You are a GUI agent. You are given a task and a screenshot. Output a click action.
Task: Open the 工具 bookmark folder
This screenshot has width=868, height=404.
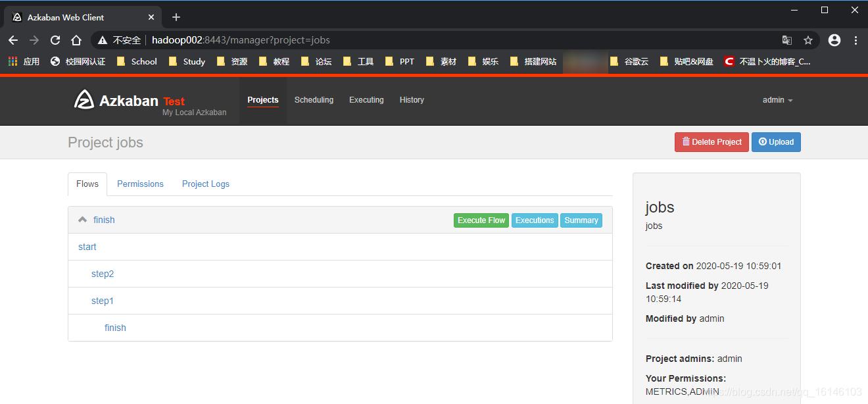(x=358, y=61)
